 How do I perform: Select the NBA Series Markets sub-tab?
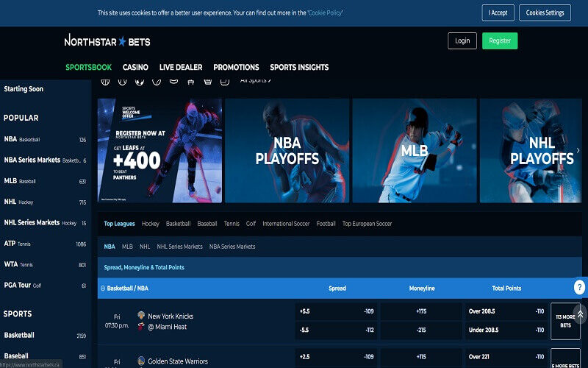coord(232,247)
